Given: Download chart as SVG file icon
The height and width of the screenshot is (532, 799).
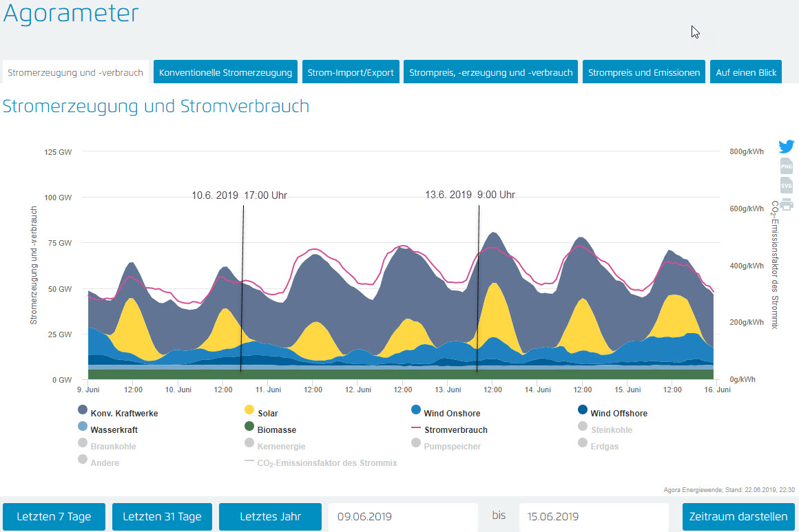Looking at the screenshot, I should pos(786,185).
